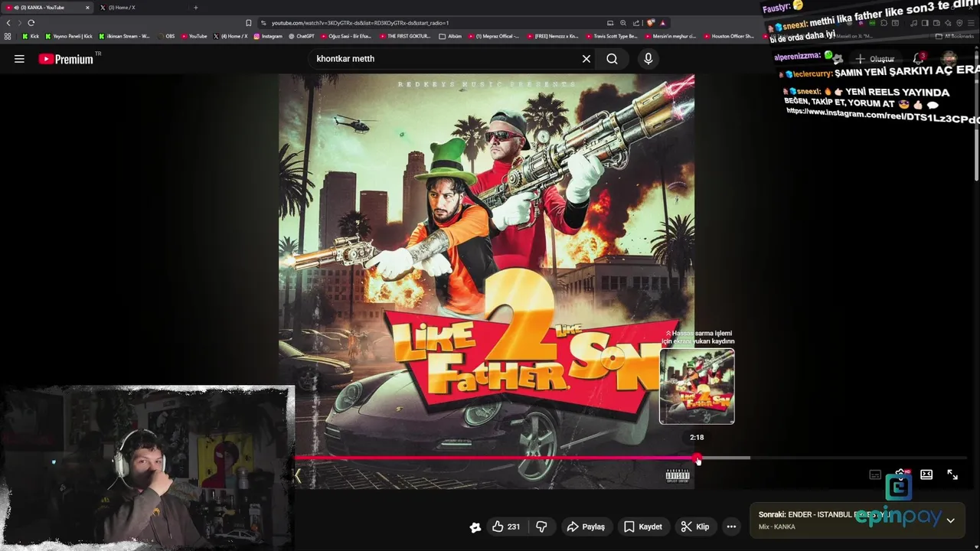
Task: Open [FREE] Nemzzz x Kn bookmark
Action: pos(553,36)
